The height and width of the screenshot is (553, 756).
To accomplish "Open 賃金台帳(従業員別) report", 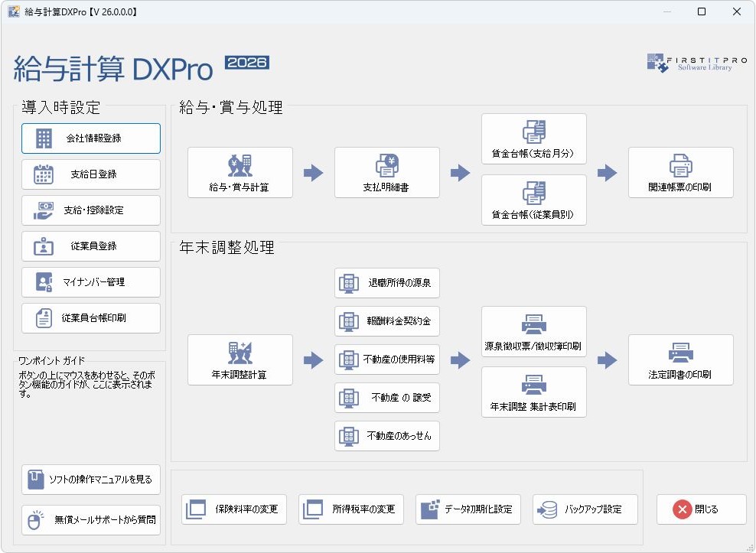I will 533,200.
